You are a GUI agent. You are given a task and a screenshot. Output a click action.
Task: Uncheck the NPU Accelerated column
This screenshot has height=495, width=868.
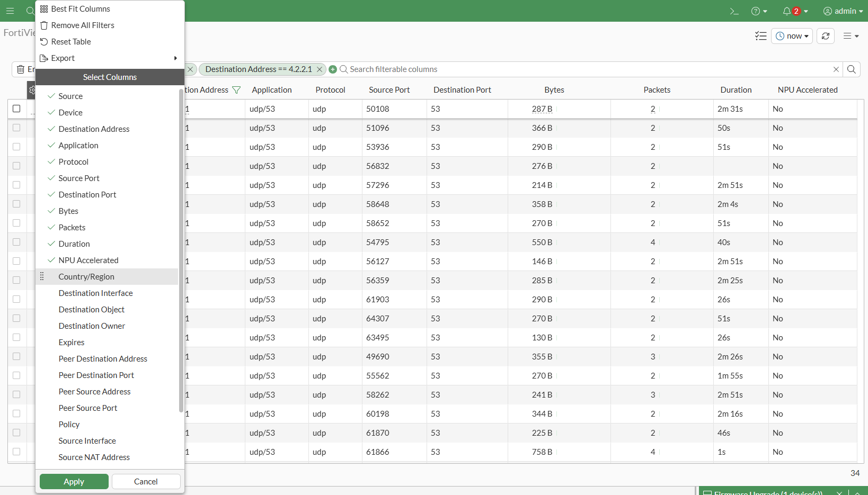click(88, 260)
